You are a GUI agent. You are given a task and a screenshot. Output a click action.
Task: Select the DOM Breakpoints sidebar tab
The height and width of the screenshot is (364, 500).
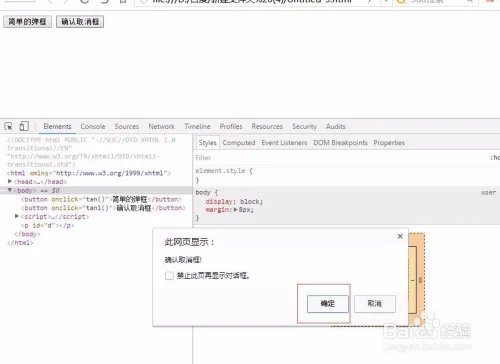[x=340, y=143]
